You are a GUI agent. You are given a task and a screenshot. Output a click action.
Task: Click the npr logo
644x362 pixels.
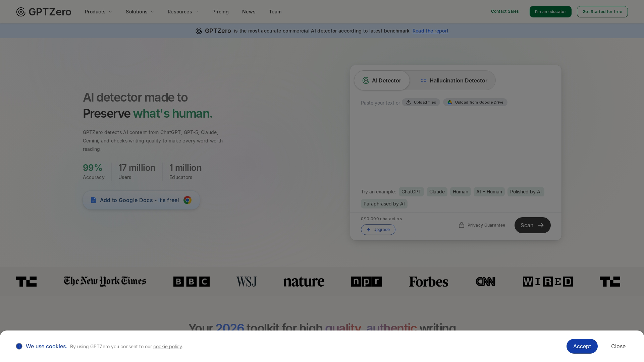(x=367, y=282)
